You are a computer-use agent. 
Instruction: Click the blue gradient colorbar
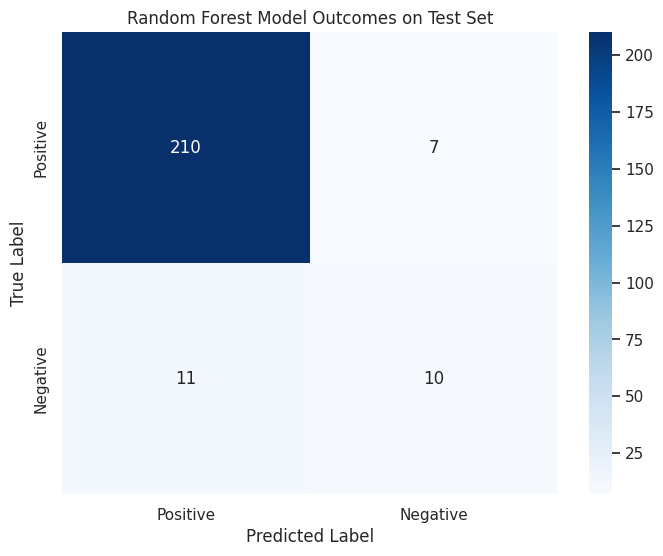coord(601,263)
